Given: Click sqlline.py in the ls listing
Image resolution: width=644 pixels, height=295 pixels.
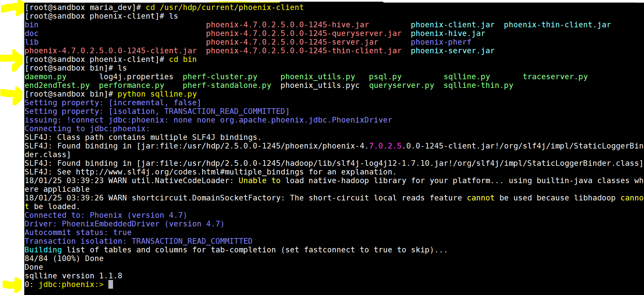Looking at the screenshot, I should coord(467,77).
